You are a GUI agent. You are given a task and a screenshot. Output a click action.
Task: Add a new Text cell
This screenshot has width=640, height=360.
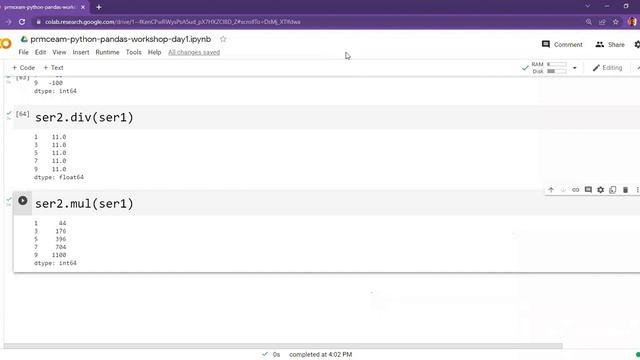click(x=53, y=68)
